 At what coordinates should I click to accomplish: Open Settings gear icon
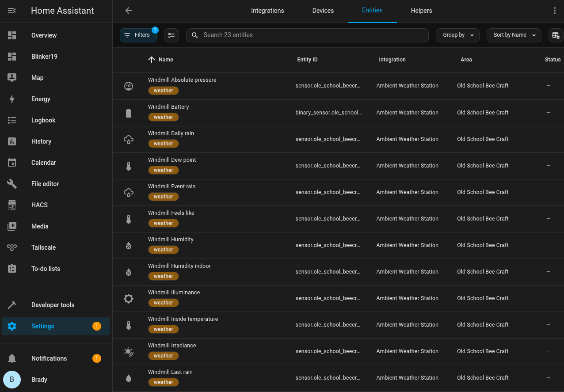coord(12,326)
